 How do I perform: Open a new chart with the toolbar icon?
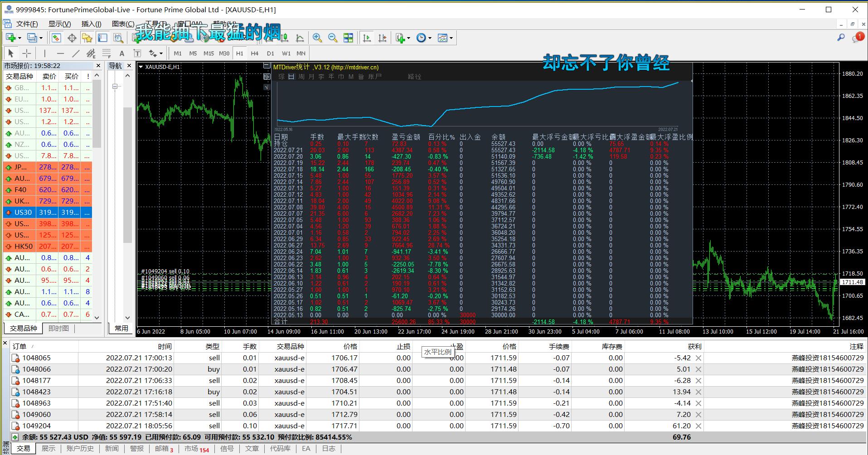tap(11, 38)
